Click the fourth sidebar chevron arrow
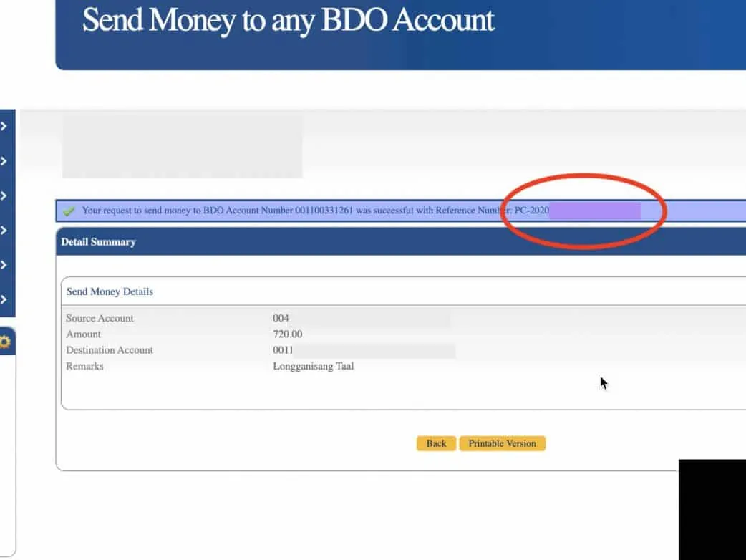The height and width of the screenshot is (560, 746). [4, 230]
